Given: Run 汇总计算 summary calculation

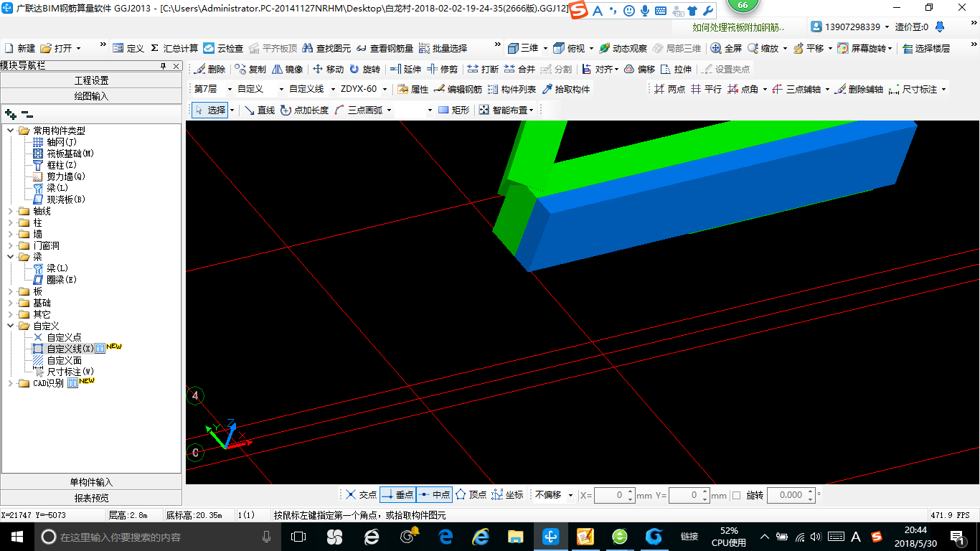Looking at the screenshot, I should 174,48.
